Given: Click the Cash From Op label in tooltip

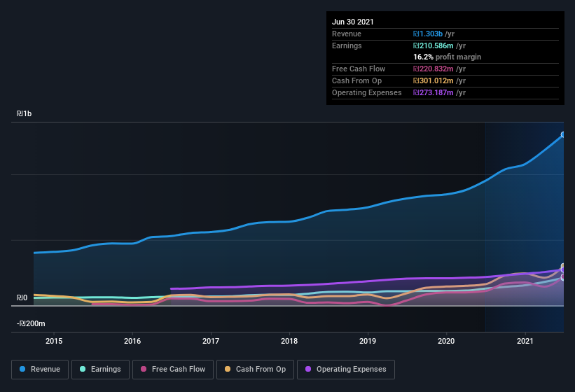Looking at the screenshot, I should (356, 80).
